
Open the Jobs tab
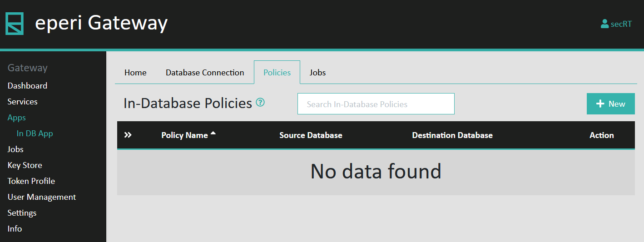[x=317, y=73]
